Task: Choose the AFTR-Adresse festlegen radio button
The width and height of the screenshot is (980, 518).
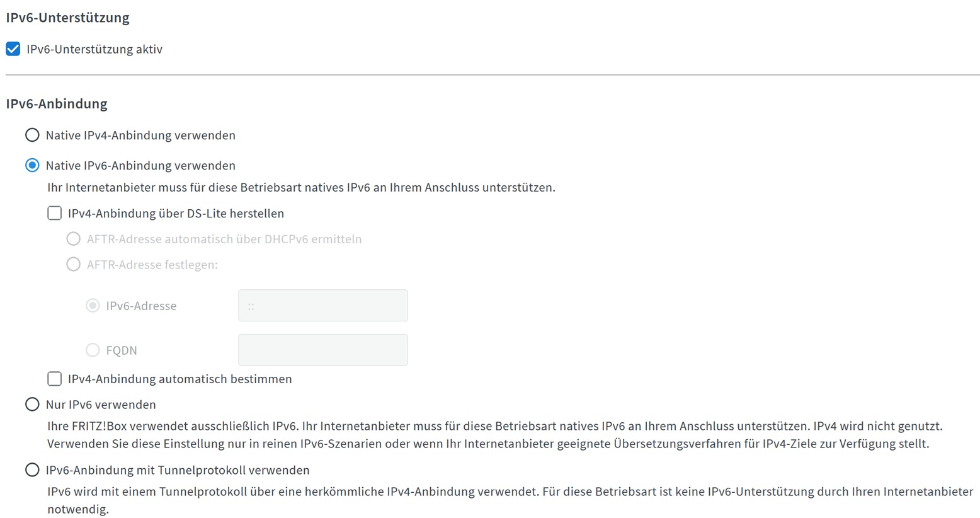Action: point(74,264)
